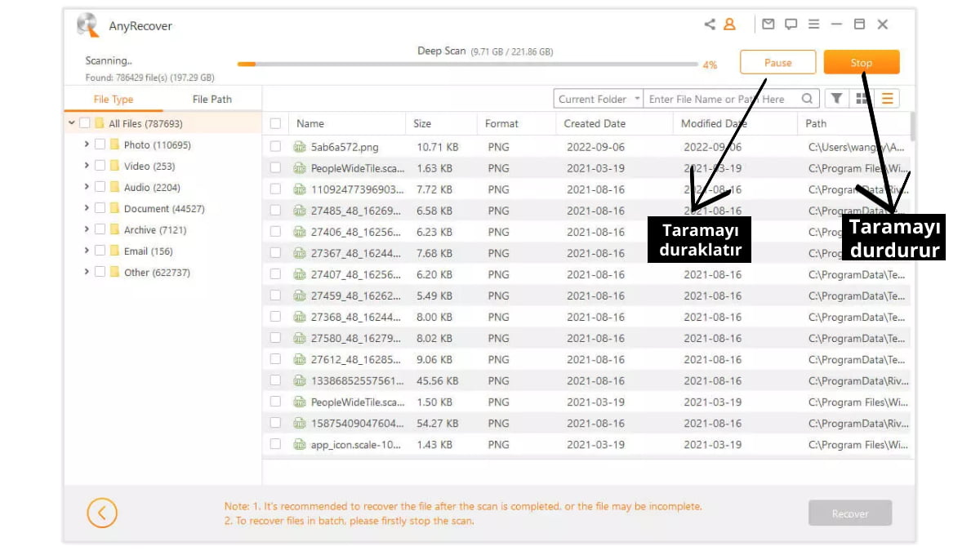Open the user account icon
Viewport: 980px width, 551px height.
[x=729, y=24]
